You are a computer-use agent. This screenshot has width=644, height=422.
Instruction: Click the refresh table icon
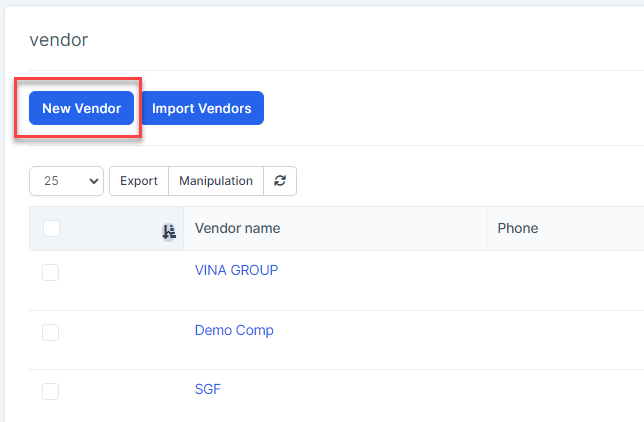click(280, 181)
